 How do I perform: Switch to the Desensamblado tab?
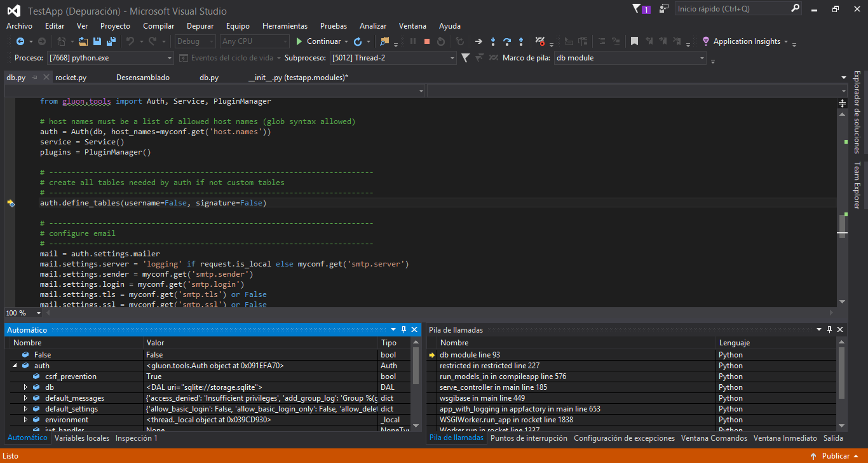tap(143, 78)
